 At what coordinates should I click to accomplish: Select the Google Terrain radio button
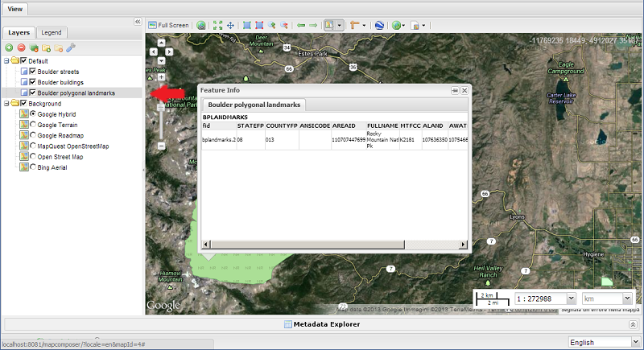pos(33,125)
